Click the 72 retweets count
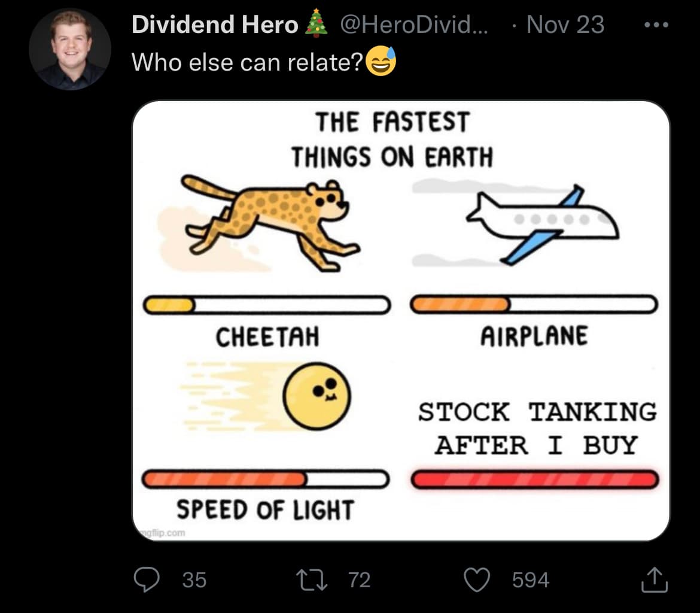The image size is (700, 613). tap(360, 580)
